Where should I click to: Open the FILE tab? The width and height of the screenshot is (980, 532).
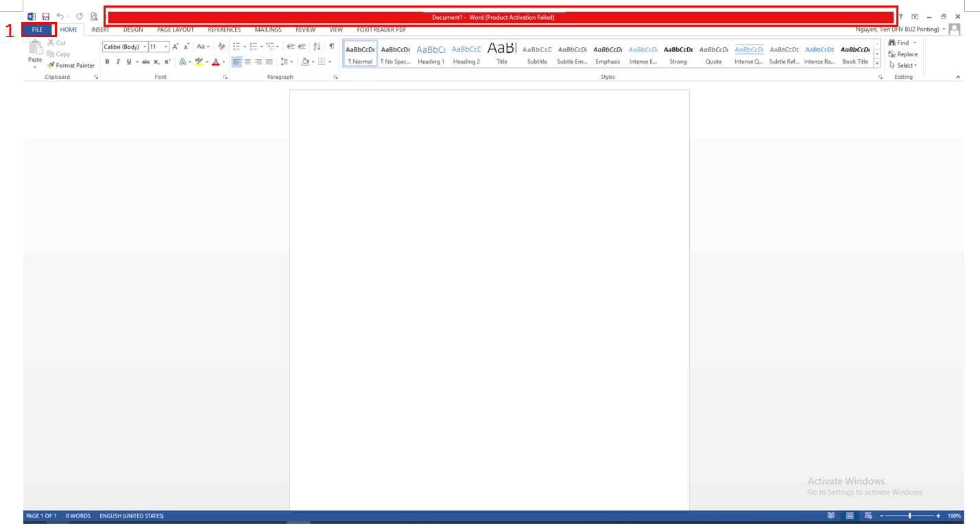click(37, 29)
